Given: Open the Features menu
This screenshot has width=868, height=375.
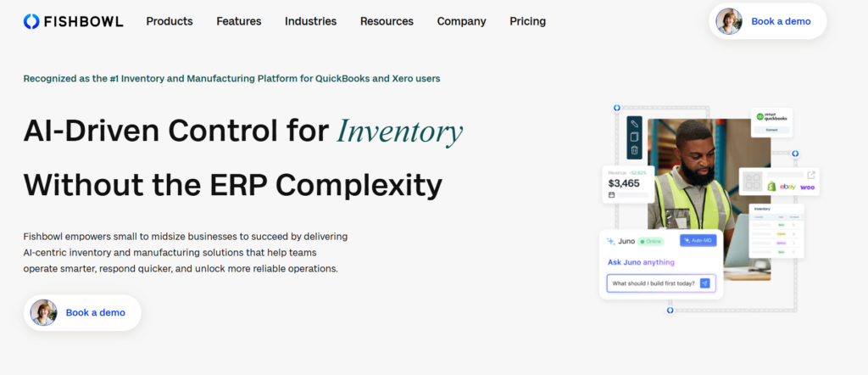Looking at the screenshot, I should point(239,21).
